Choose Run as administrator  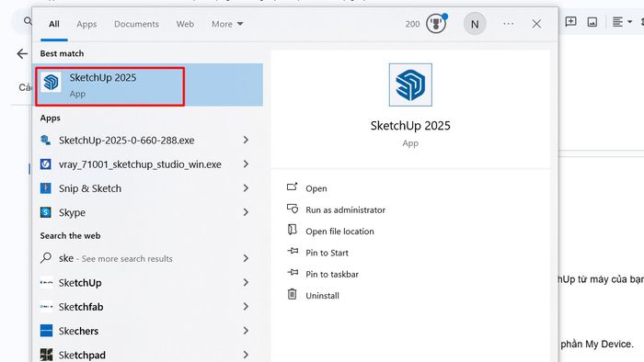345,209
